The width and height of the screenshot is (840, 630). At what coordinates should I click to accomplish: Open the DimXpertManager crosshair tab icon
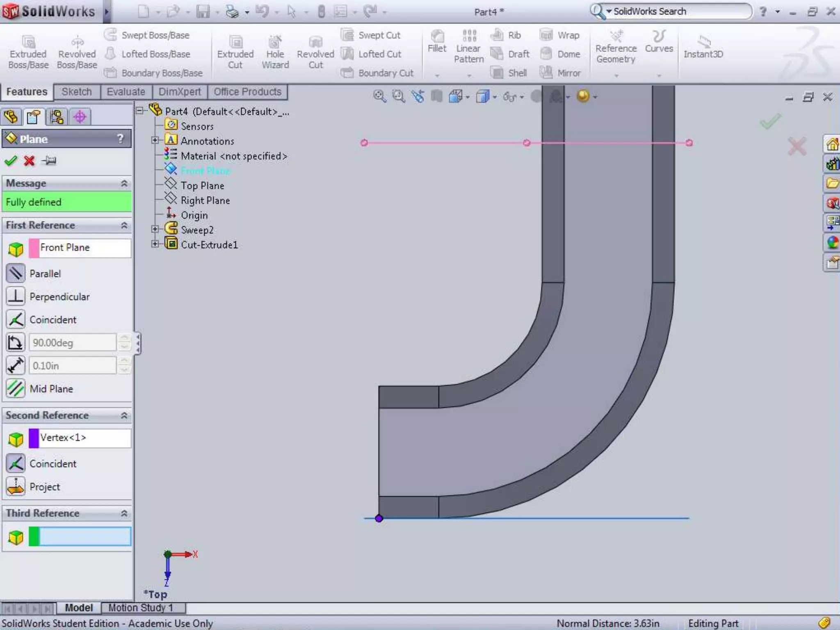(x=80, y=117)
